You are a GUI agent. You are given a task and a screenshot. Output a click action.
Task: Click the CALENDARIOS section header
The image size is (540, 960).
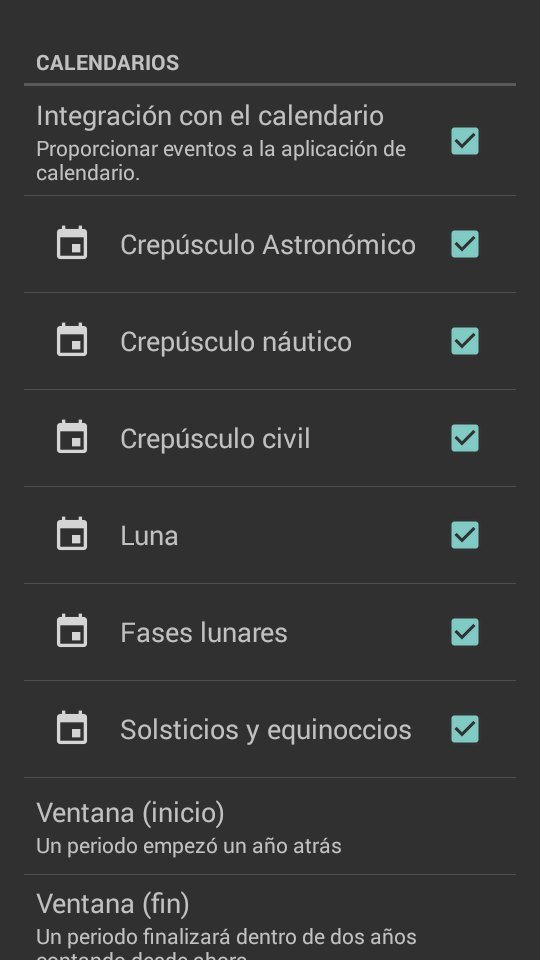point(108,62)
